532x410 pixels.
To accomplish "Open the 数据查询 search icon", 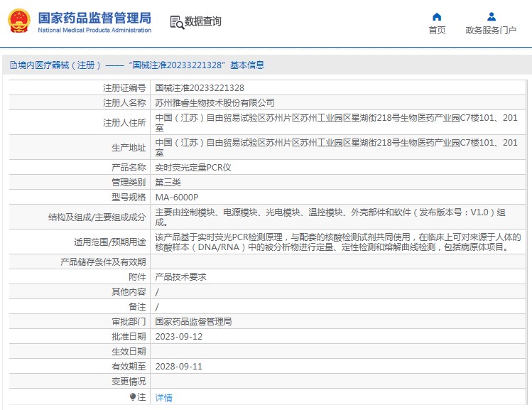I will pyautogui.click(x=177, y=23).
